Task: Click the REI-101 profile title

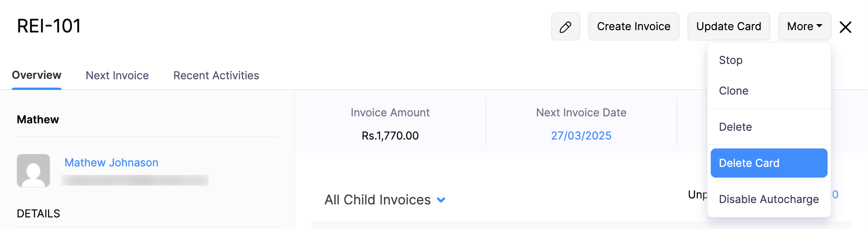Action: point(49,26)
